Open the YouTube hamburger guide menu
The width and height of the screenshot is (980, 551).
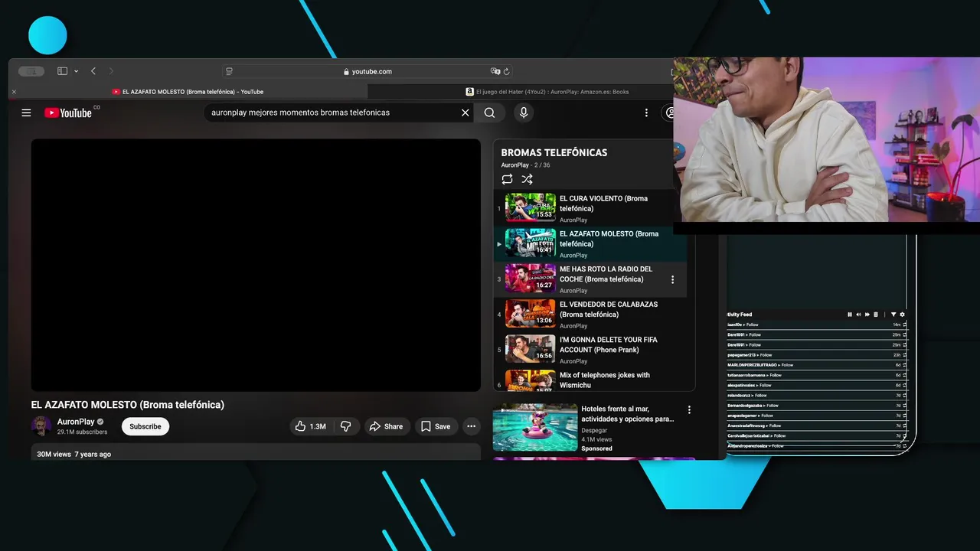tap(26, 112)
